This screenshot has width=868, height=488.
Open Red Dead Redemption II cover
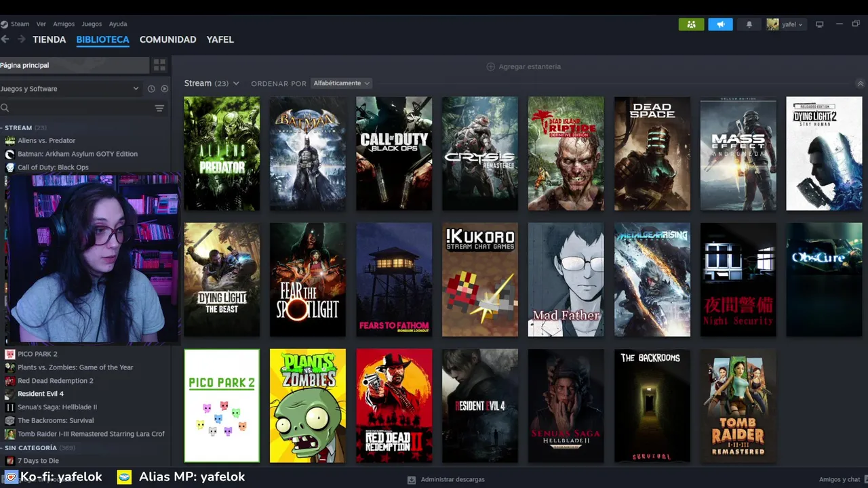tap(394, 405)
